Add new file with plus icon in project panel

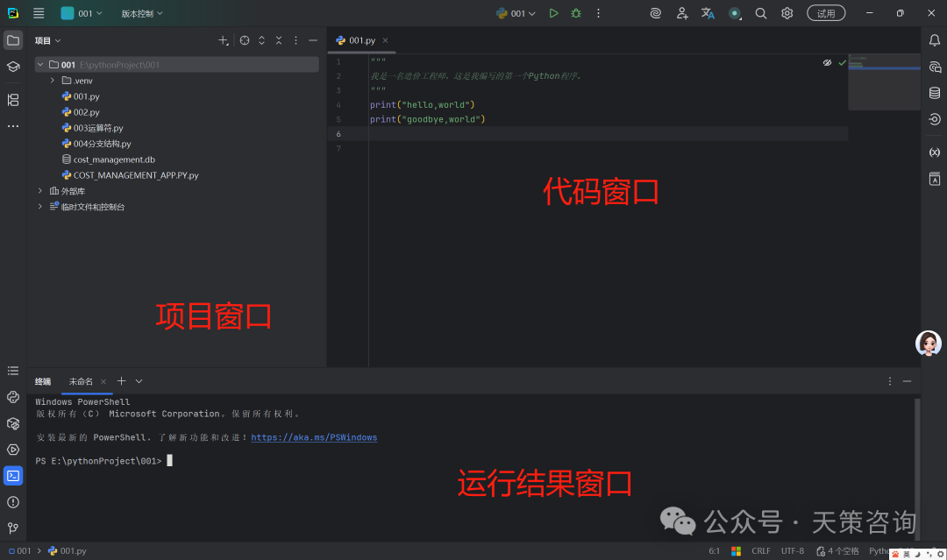pos(224,40)
